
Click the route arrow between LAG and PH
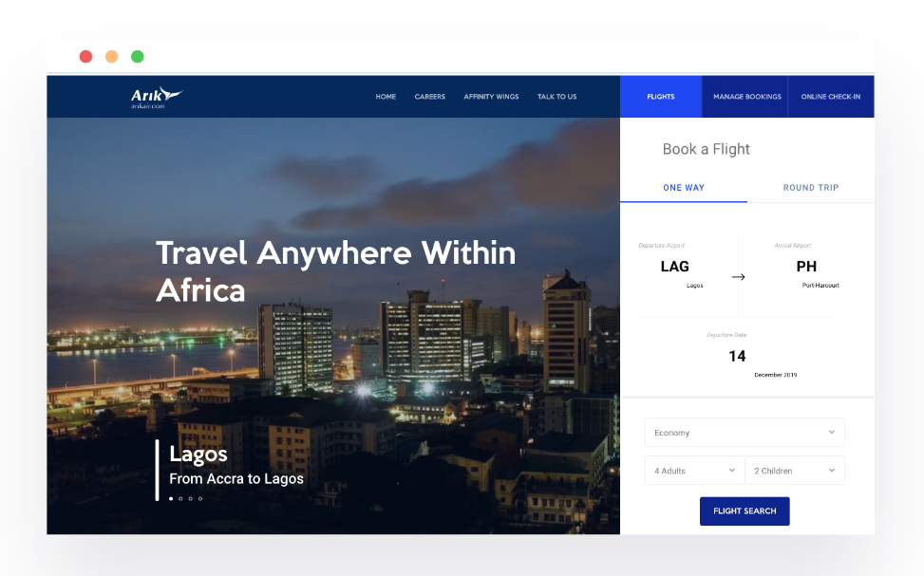[x=739, y=277]
